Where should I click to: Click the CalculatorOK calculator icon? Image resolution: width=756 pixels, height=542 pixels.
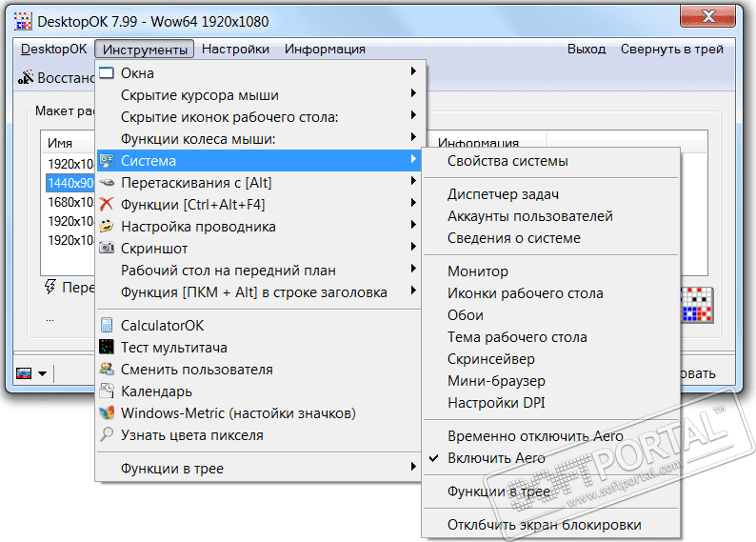click(107, 325)
